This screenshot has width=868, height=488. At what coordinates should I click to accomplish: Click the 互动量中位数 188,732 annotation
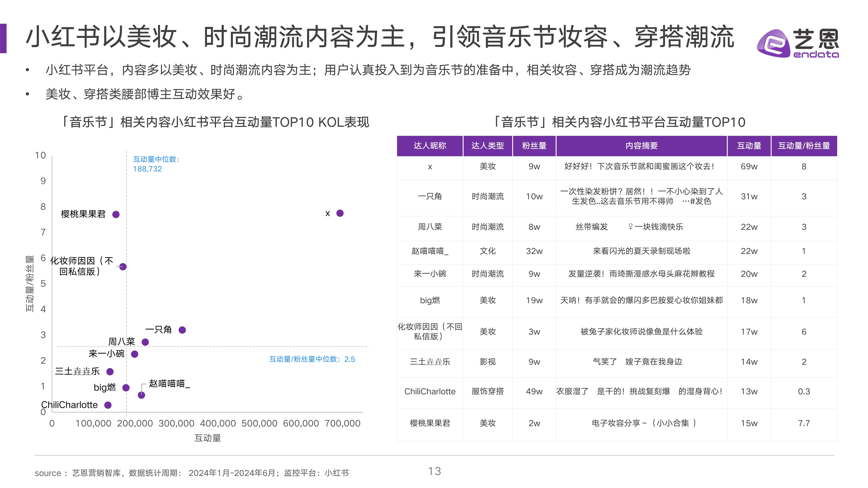pyautogui.click(x=156, y=164)
